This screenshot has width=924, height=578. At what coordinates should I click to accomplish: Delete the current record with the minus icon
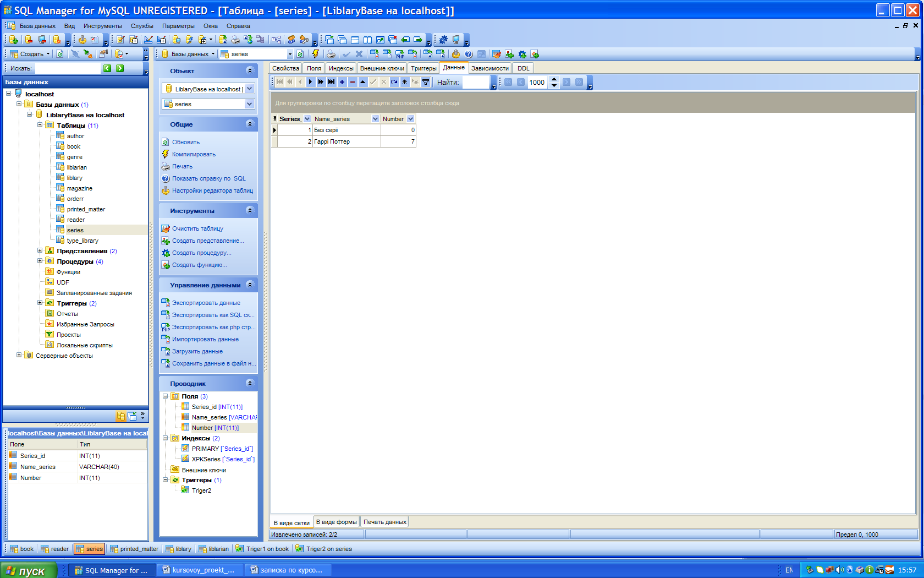tap(352, 82)
